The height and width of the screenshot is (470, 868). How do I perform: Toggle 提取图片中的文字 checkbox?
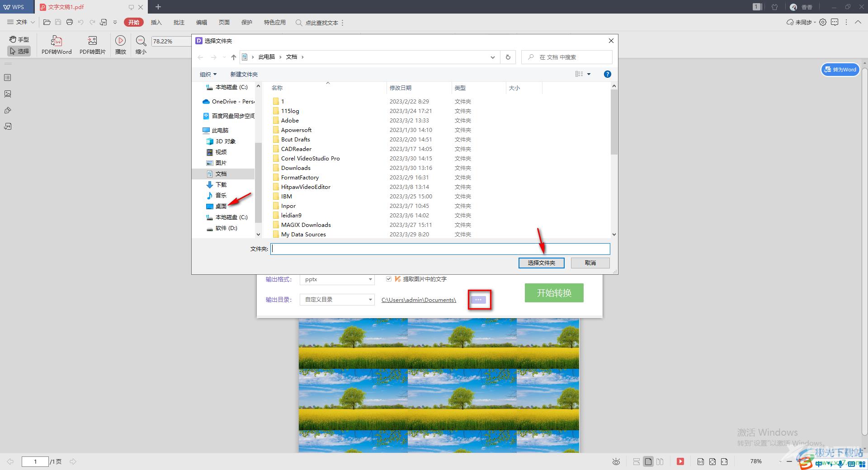point(388,279)
